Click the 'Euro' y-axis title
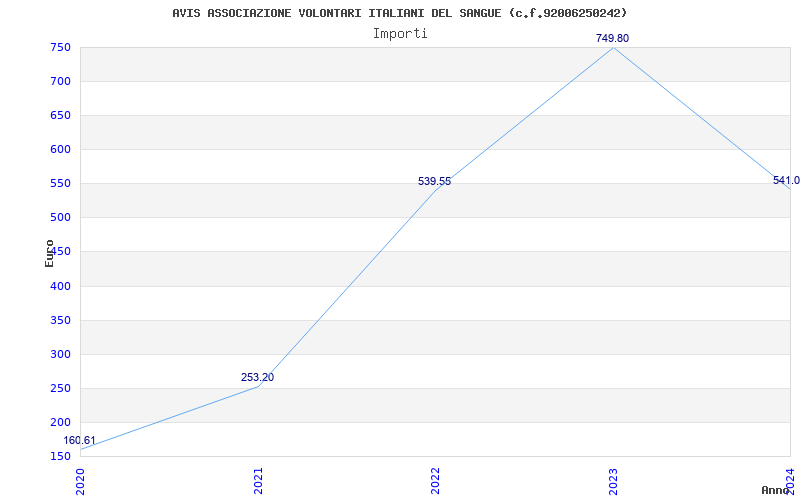Screen dimensions: 800x500 click(49, 253)
